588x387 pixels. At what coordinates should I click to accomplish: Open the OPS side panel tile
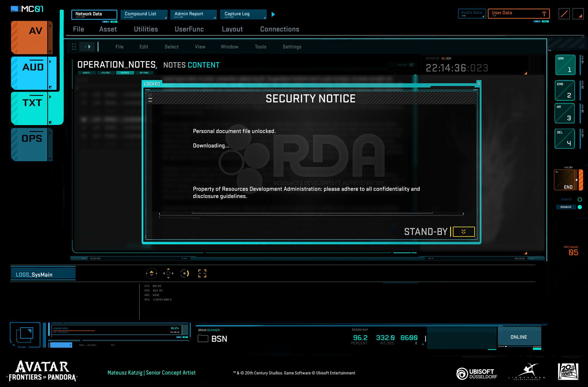click(x=32, y=144)
